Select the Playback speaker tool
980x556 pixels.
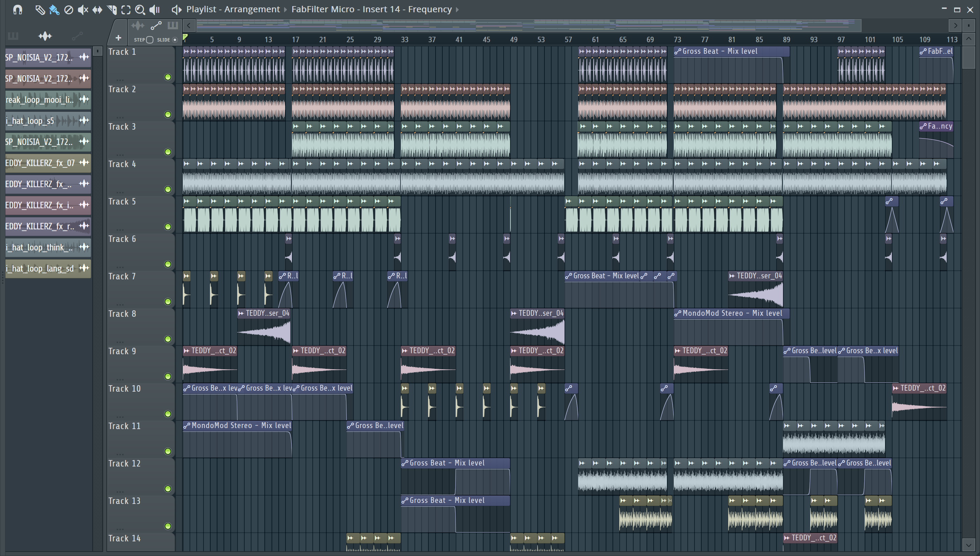click(154, 10)
